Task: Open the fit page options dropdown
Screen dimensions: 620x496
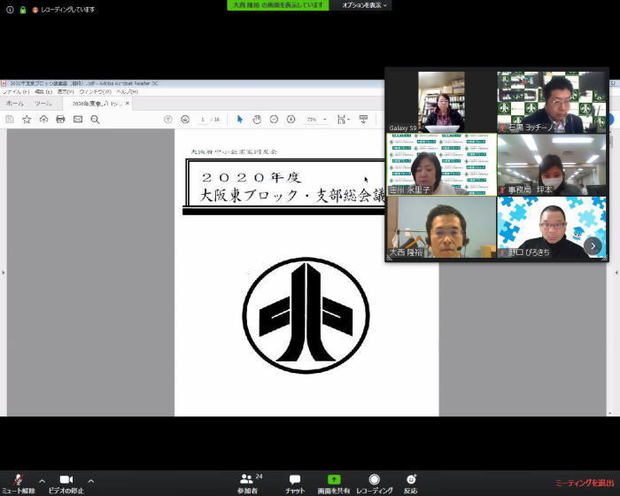Action: tap(343, 119)
